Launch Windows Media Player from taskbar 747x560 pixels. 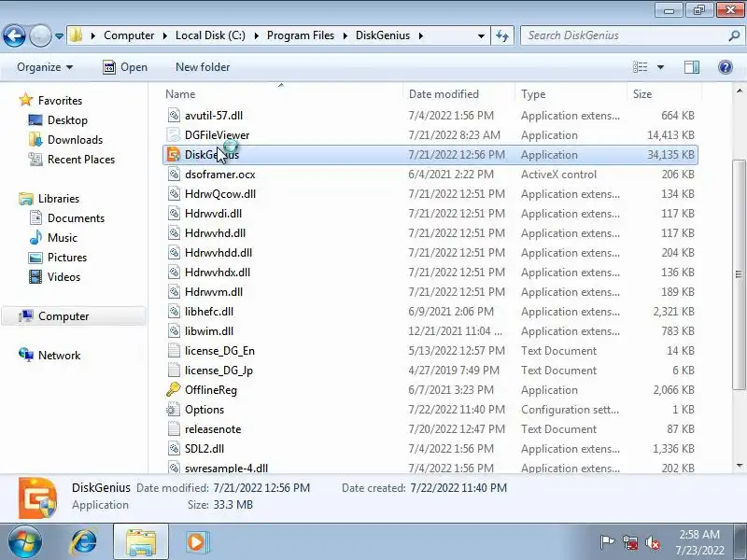[196, 542]
